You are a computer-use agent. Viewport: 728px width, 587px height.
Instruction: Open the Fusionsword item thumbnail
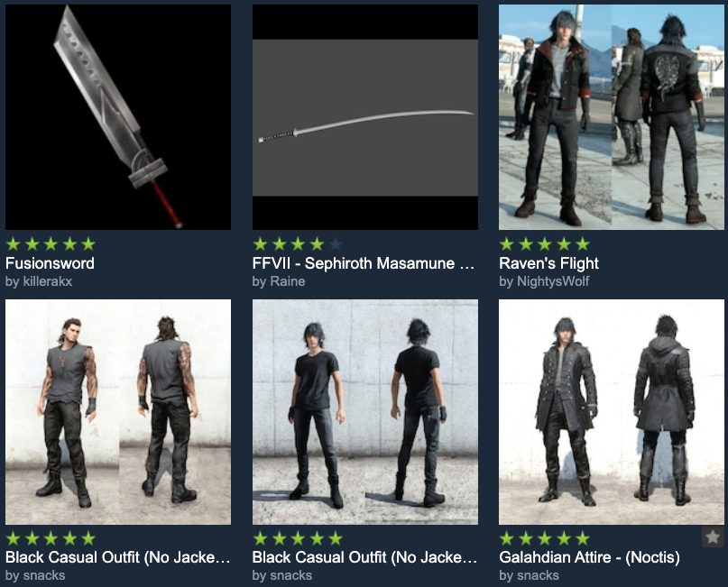[118, 117]
